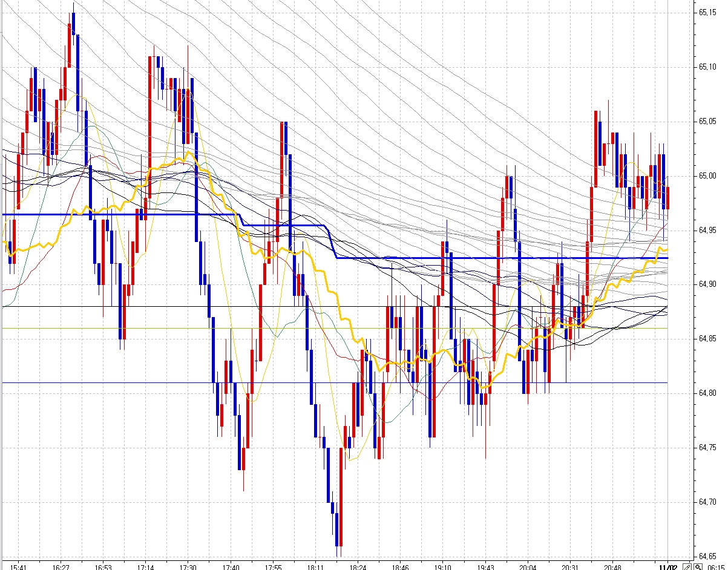Select the 64,80 price axis label
This screenshot has width=728, height=570.
(x=707, y=393)
